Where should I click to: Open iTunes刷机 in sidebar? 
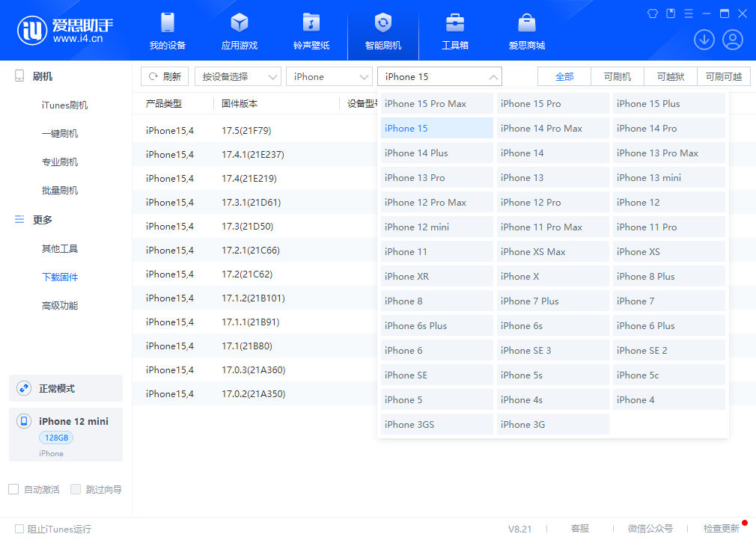64,105
